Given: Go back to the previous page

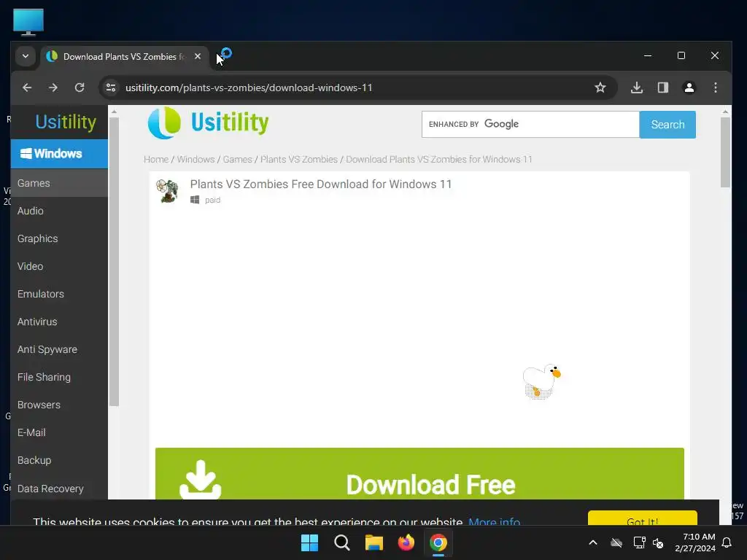Looking at the screenshot, I should click(x=27, y=87).
